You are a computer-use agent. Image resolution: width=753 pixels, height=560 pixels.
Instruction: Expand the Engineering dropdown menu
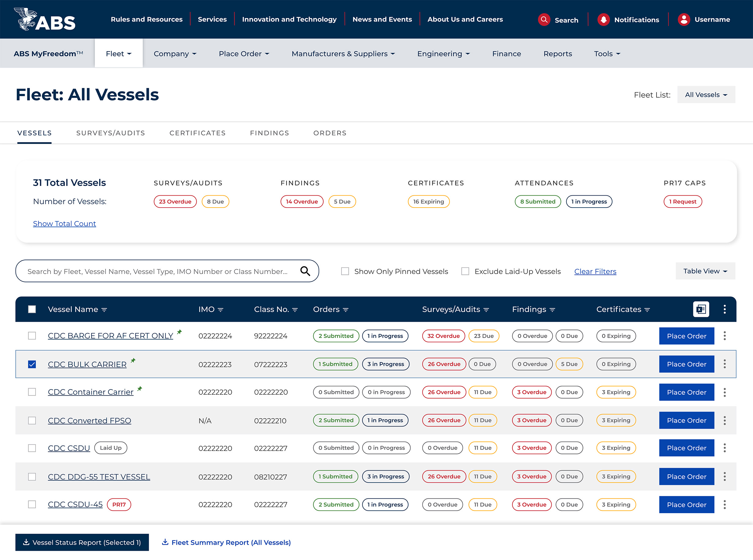pyautogui.click(x=443, y=54)
